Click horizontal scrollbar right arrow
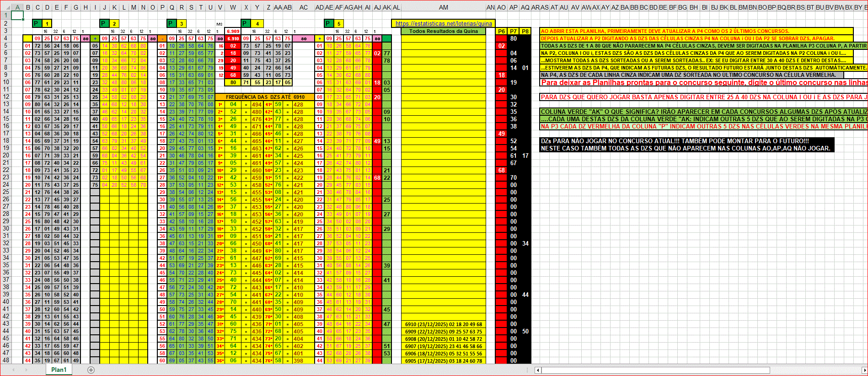The width and height of the screenshot is (868, 376). point(864,370)
